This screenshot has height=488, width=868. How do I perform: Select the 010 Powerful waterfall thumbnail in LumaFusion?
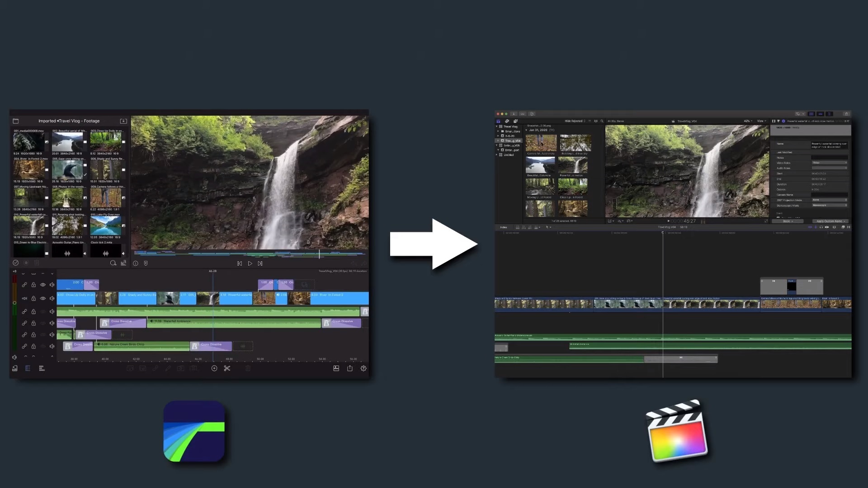pyautogui.click(x=29, y=225)
